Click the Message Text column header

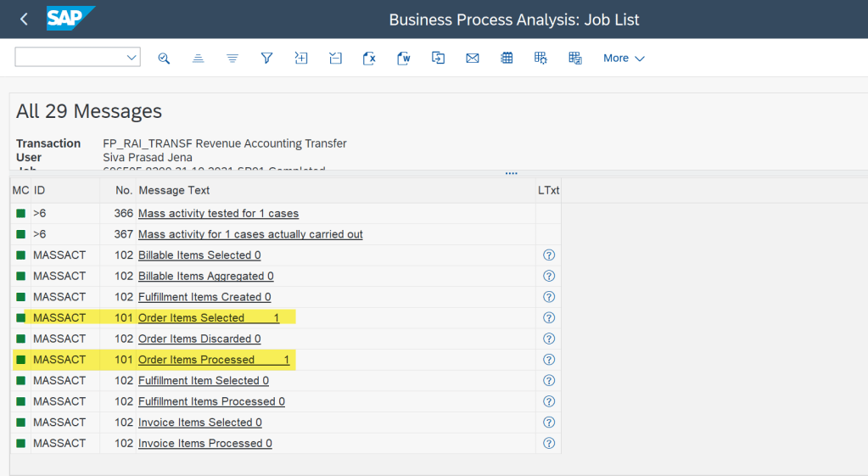[x=174, y=190]
